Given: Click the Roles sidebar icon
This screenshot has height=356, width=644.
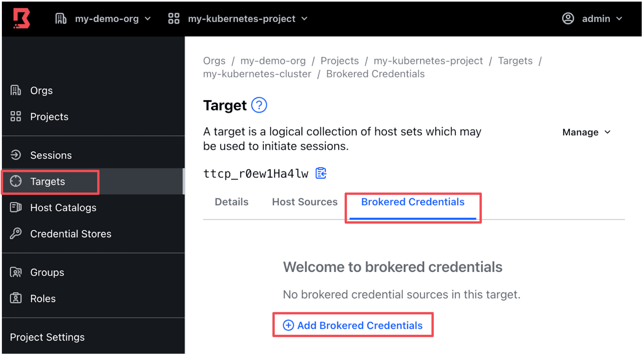Looking at the screenshot, I should tap(16, 298).
